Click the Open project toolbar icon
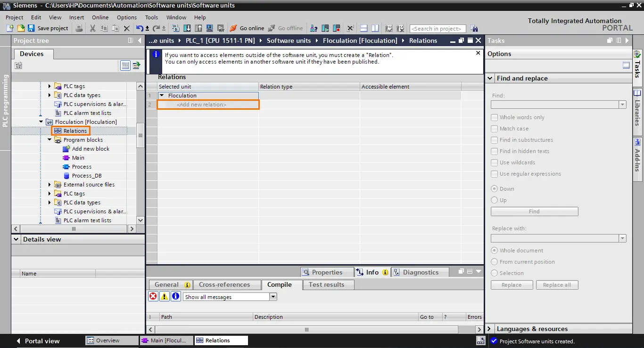644x348 pixels. 21,28
